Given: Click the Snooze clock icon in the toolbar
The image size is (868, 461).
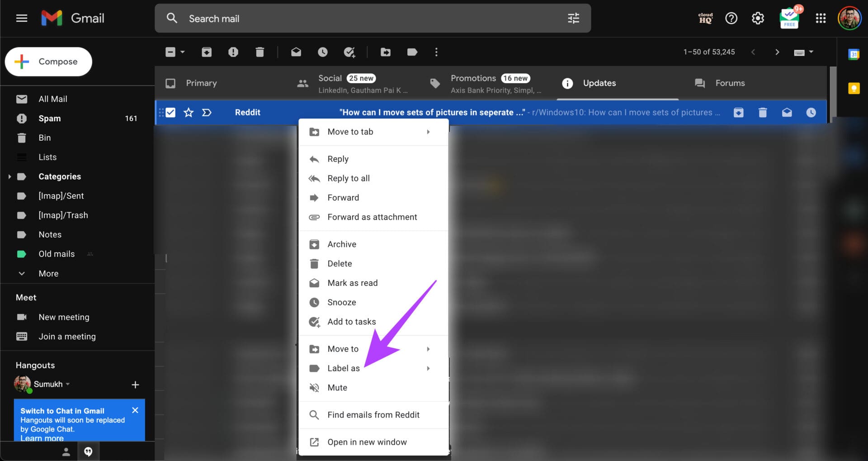Looking at the screenshot, I should (x=322, y=52).
